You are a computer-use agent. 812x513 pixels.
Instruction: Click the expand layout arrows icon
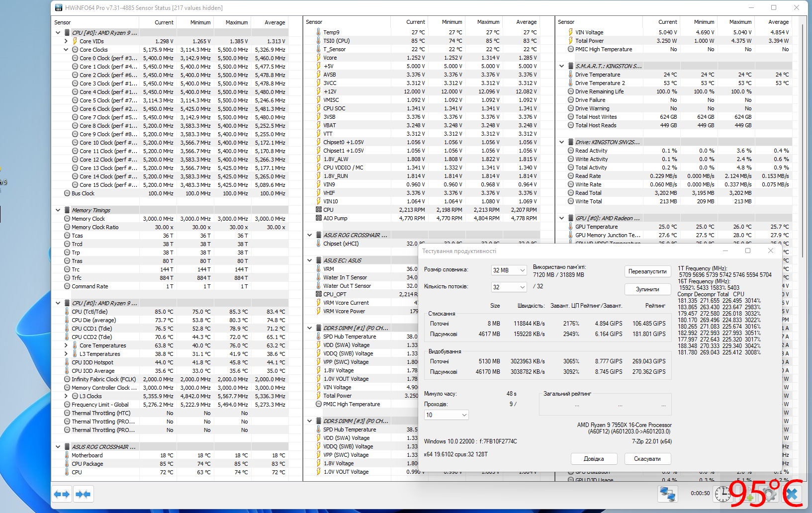[x=62, y=494]
